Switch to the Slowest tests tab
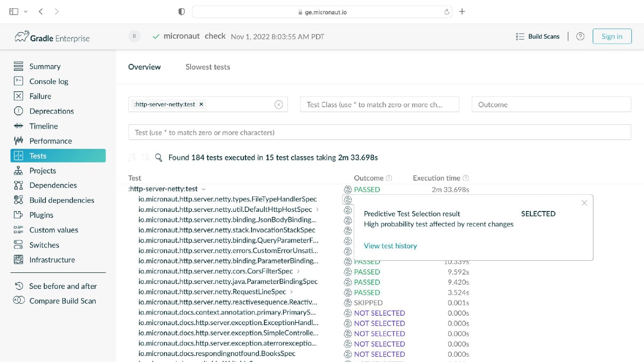 [x=208, y=67]
